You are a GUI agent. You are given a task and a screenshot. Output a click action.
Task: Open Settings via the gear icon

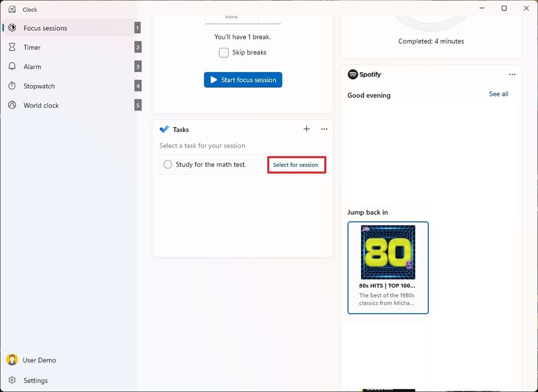click(13, 380)
